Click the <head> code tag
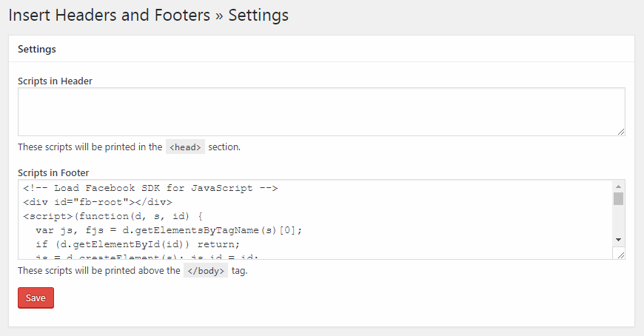Screen dimensions: 644x336 click(x=185, y=147)
